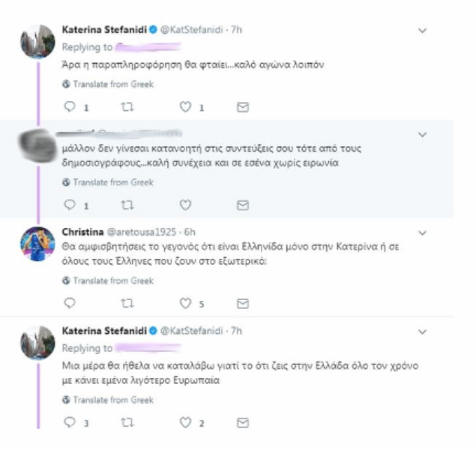The image size is (476, 450).
Task: Translate Christina's tweet from Greek
Action: pyautogui.click(x=108, y=279)
